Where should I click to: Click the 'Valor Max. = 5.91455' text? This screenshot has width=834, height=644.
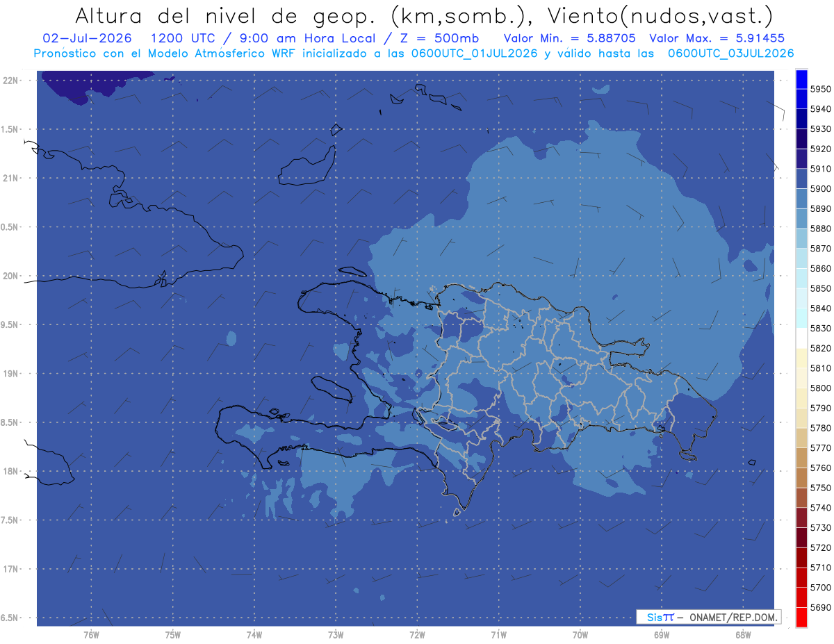[717, 38]
